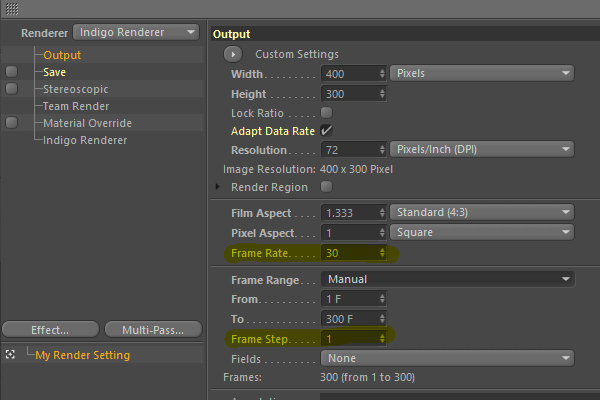600x400 pixels.
Task: Expand the Render Region disclosure triangle
Action: pyautogui.click(x=219, y=187)
